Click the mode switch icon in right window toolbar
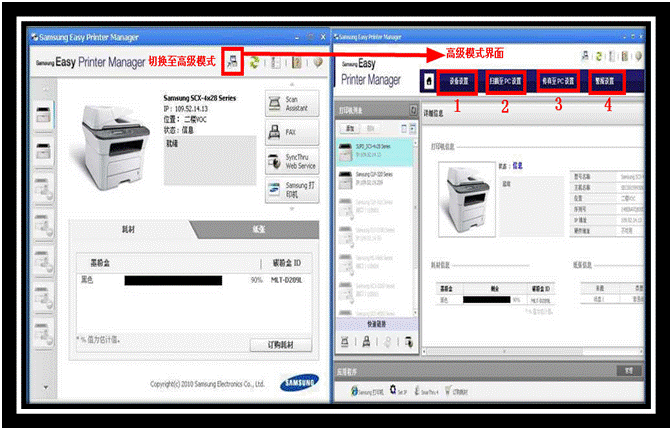Viewport: 672px width, 430px height. coord(585,56)
